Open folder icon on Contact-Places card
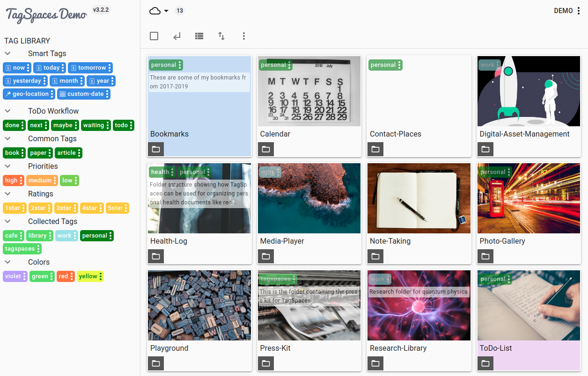The height and width of the screenshot is (376, 588). tap(375, 149)
